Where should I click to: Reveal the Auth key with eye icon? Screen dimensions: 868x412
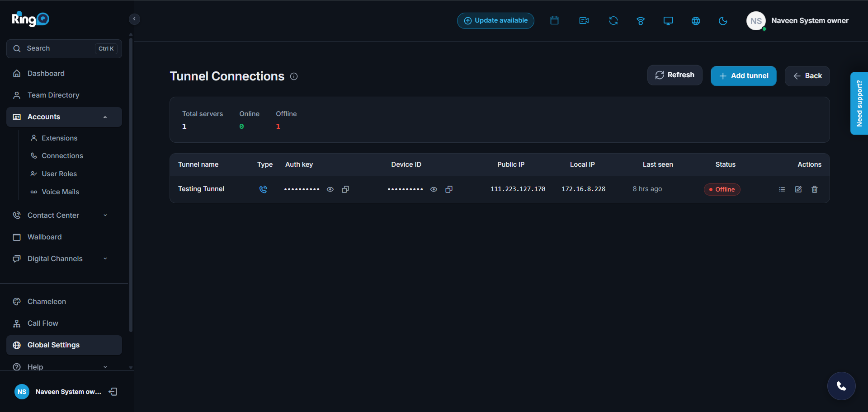point(330,189)
